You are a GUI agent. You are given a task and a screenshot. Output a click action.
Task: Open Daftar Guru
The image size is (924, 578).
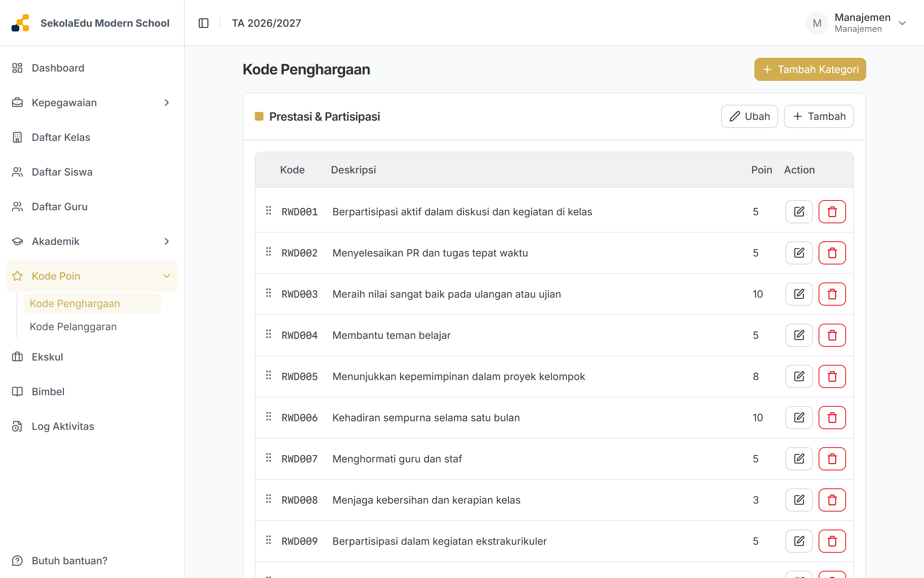[x=92, y=207]
